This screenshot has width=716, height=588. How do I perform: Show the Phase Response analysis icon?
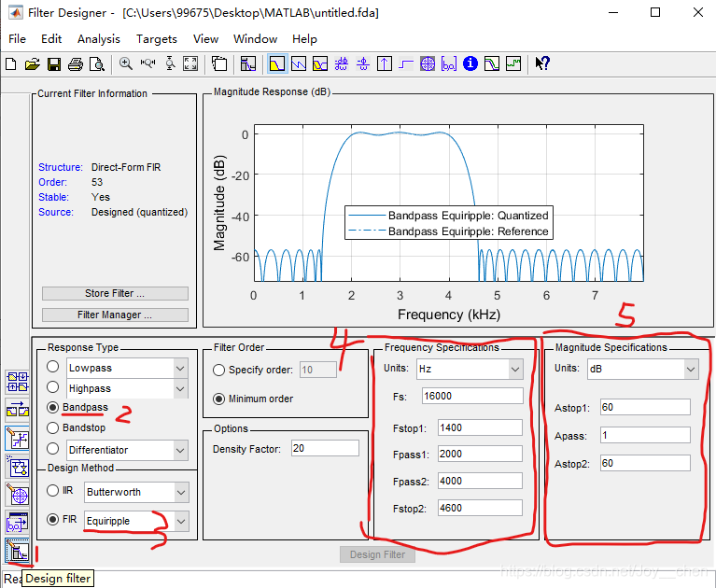[x=299, y=63]
